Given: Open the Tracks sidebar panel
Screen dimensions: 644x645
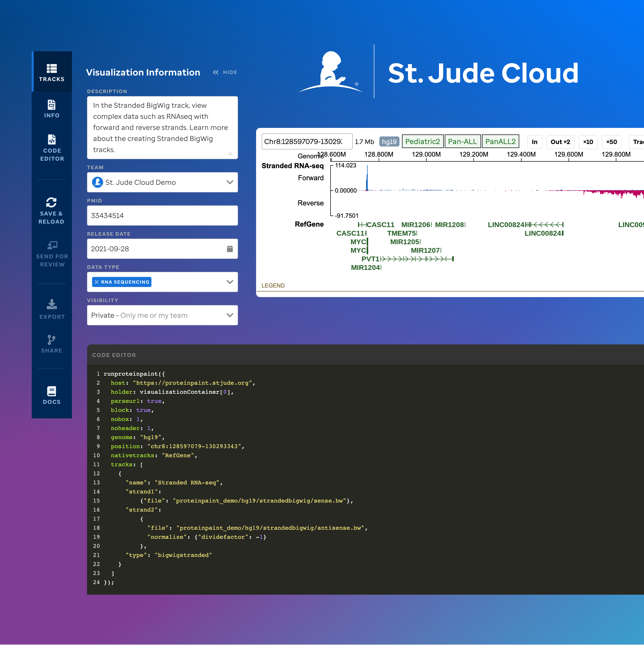Looking at the screenshot, I should 52,72.
